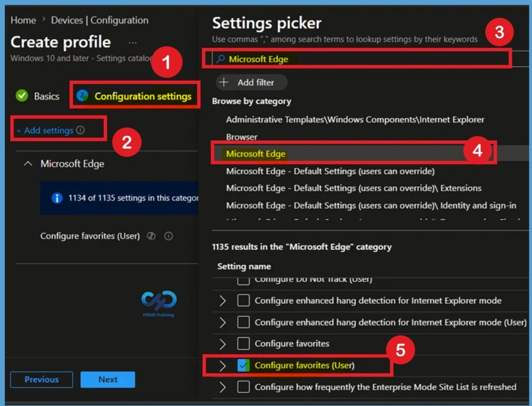Select Default Settings Extensions category
This screenshot has width=532, height=406.
[353, 188]
